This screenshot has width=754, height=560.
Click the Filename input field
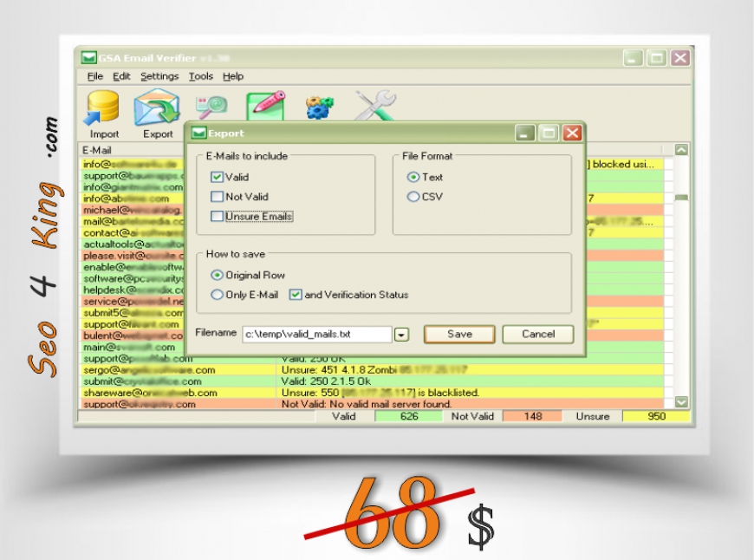click(x=317, y=334)
